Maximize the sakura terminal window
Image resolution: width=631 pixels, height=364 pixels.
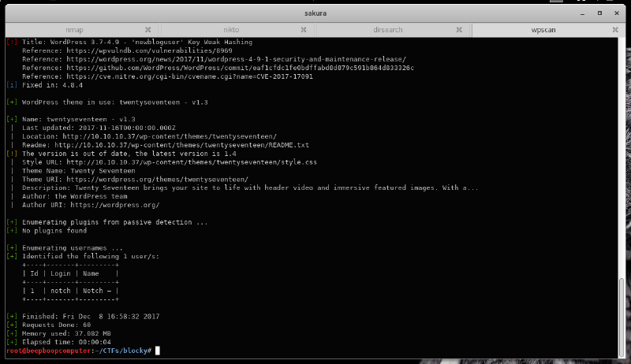tap(600, 12)
